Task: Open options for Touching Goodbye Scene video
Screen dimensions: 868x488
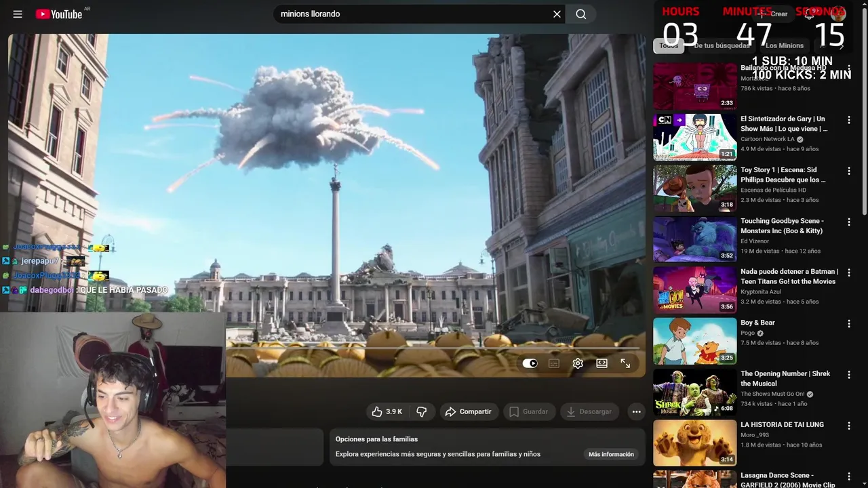Action: pyautogui.click(x=848, y=222)
